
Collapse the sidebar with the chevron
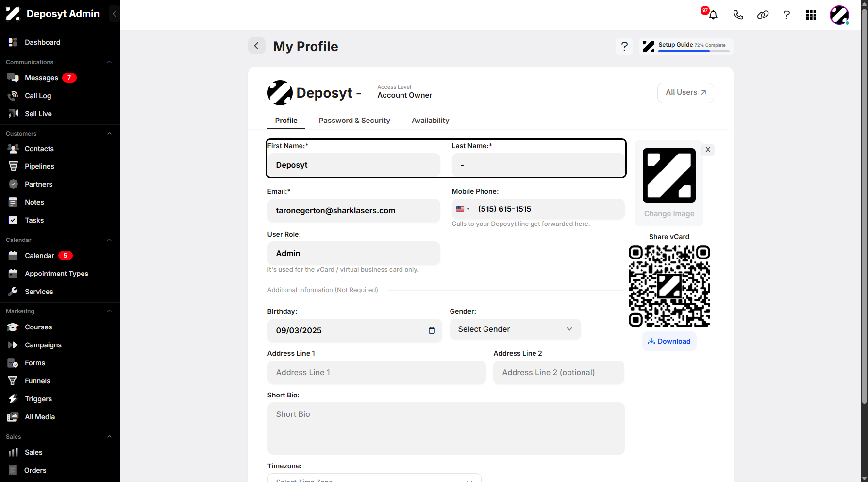114,14
